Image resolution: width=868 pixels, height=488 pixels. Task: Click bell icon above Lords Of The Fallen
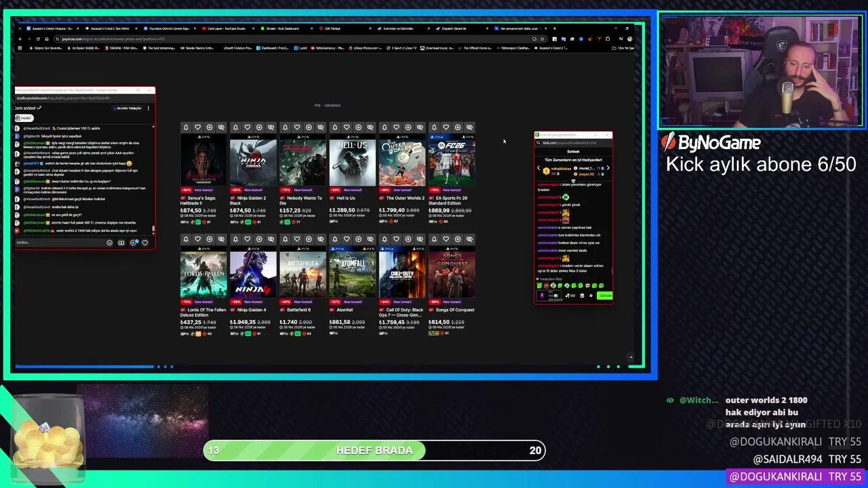pos(186,239)
